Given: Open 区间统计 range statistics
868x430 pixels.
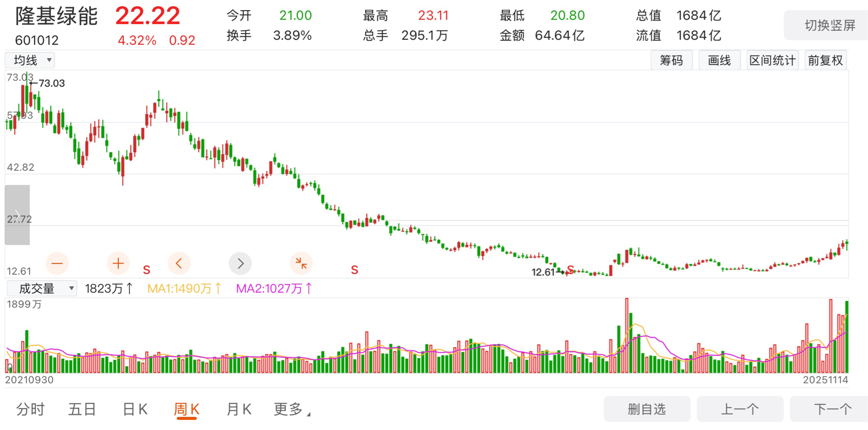Looking at the screenshot, I should [773, 60].
